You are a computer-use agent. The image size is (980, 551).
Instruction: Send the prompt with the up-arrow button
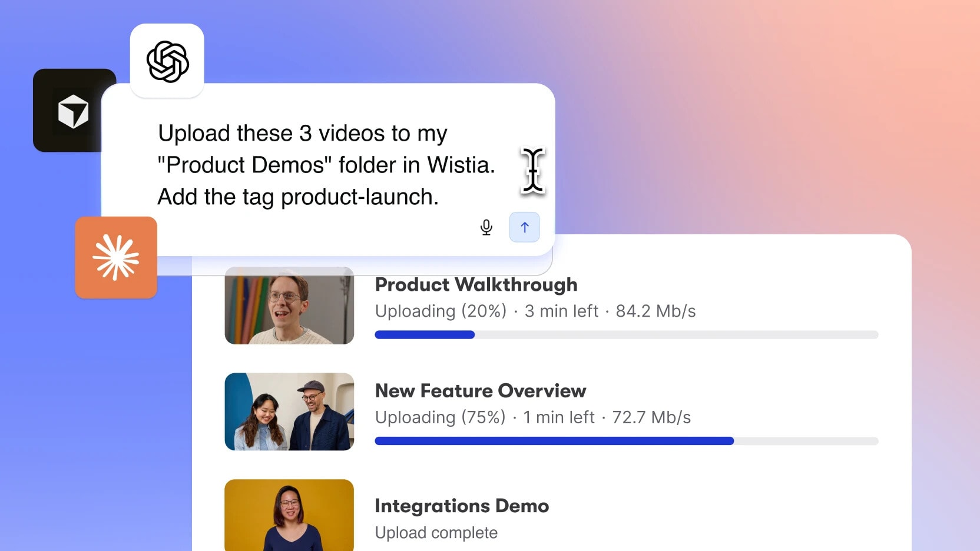(x=524, y=227)
